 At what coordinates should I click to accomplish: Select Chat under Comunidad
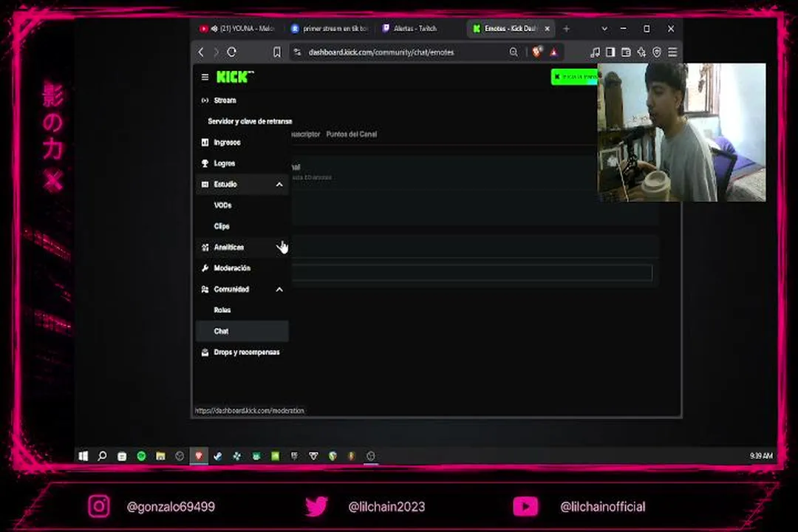242,331
